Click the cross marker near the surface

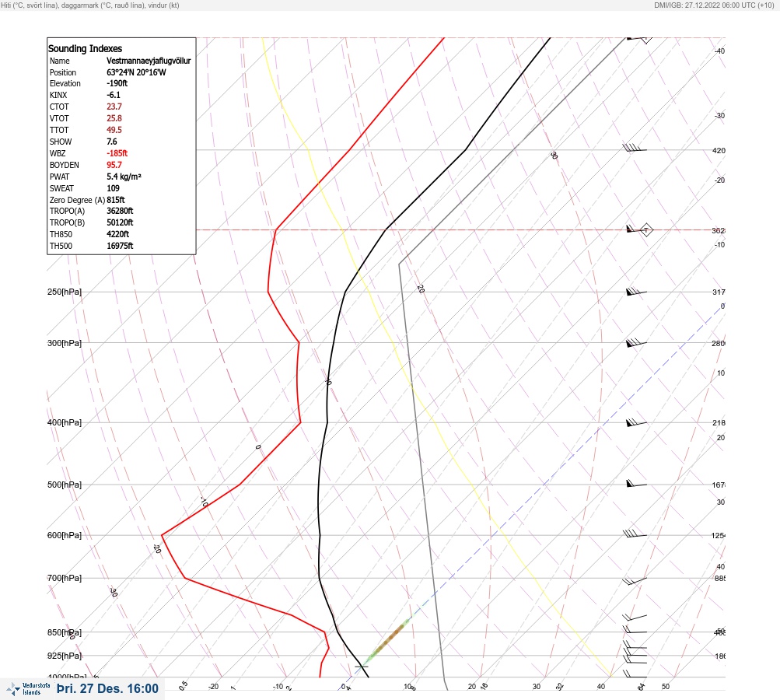(x=362, y=667)
